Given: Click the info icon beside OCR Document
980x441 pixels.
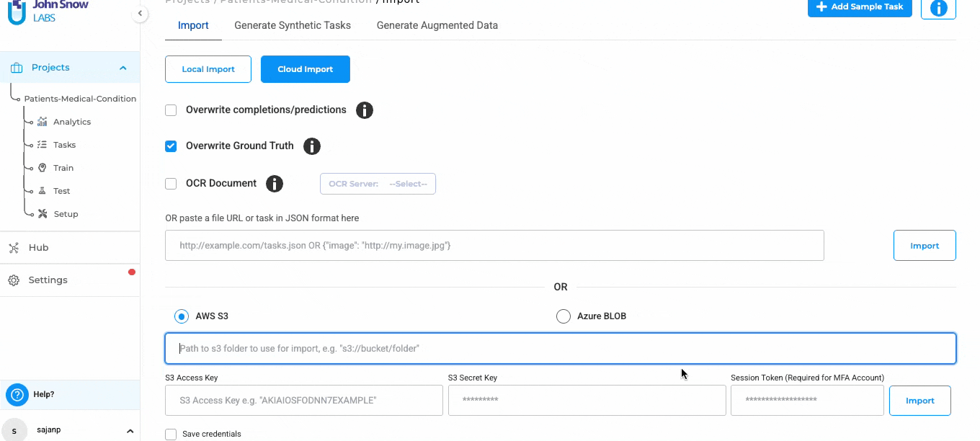Looking at the screenshot, I should tap(275, 184).
